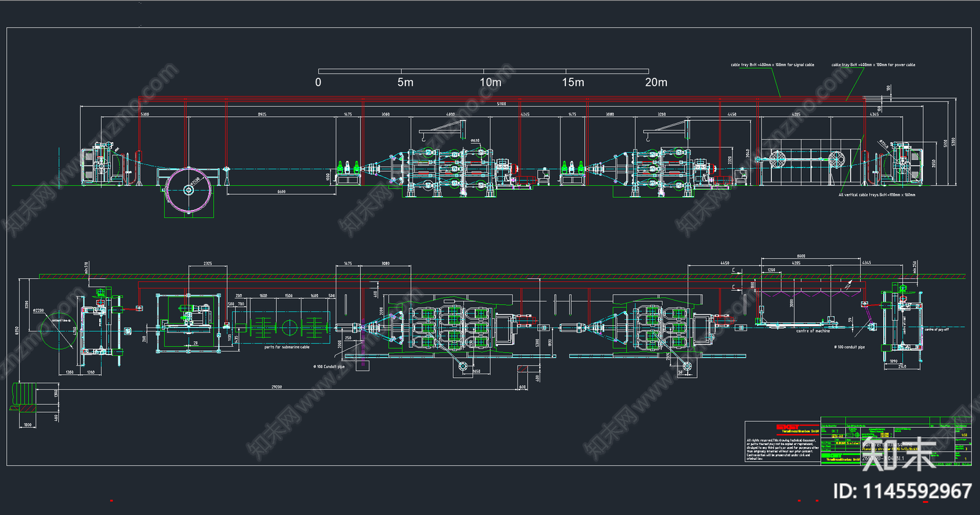Click the "29200" dimension in the plan view
Viewport: 980px width, 515px height.
point(277,387)
